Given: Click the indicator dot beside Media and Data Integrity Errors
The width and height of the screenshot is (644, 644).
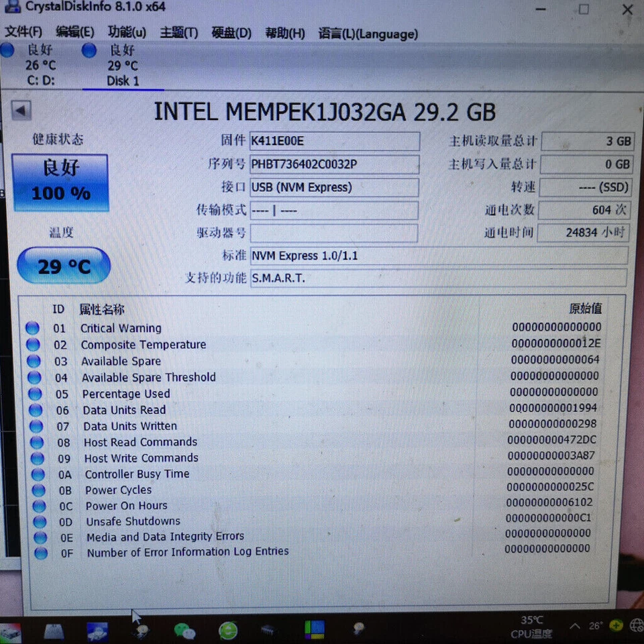Looking at the screenshot, I should click(38, 537).
